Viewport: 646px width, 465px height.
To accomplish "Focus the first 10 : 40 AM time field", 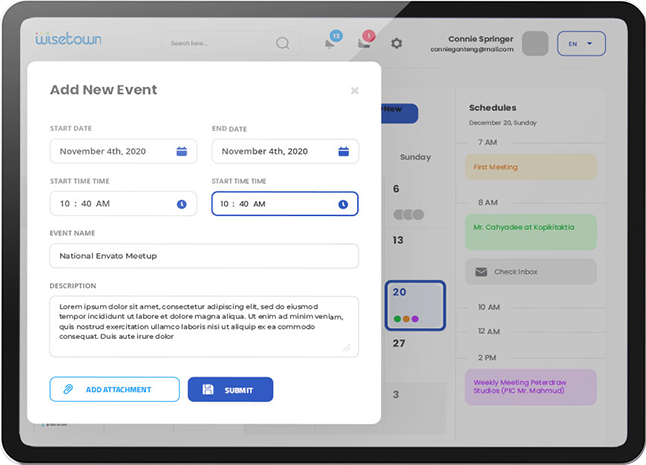I will [x=123, y=203].
